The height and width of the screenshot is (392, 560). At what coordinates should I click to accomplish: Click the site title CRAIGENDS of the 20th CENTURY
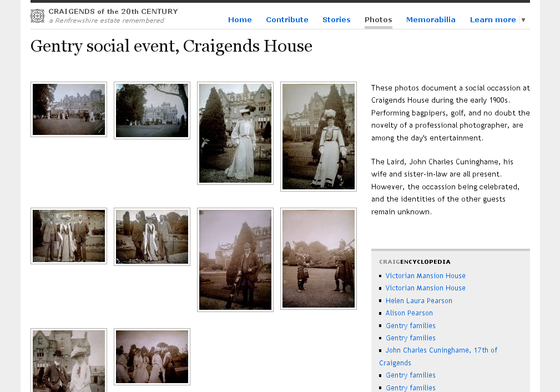point(113,12)
